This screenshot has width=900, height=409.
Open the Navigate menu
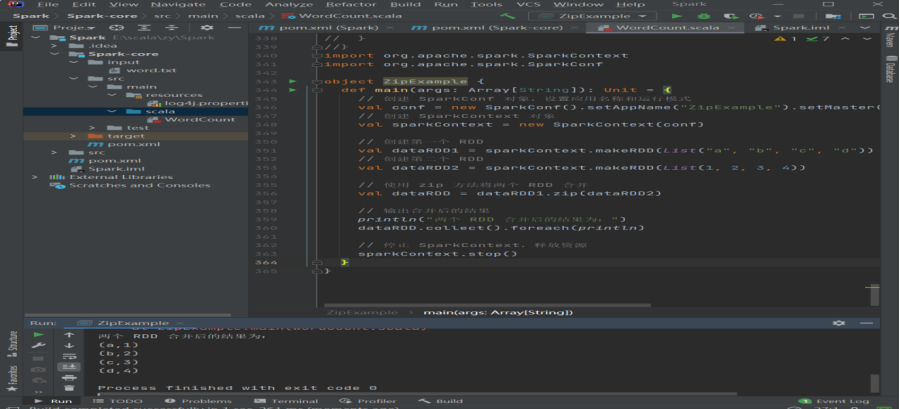(178, 5)
